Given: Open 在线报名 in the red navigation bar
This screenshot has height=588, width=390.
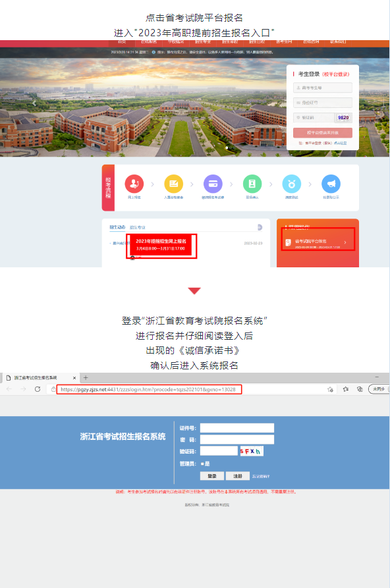Looking at the screenshot, I should tap(149, 41).
